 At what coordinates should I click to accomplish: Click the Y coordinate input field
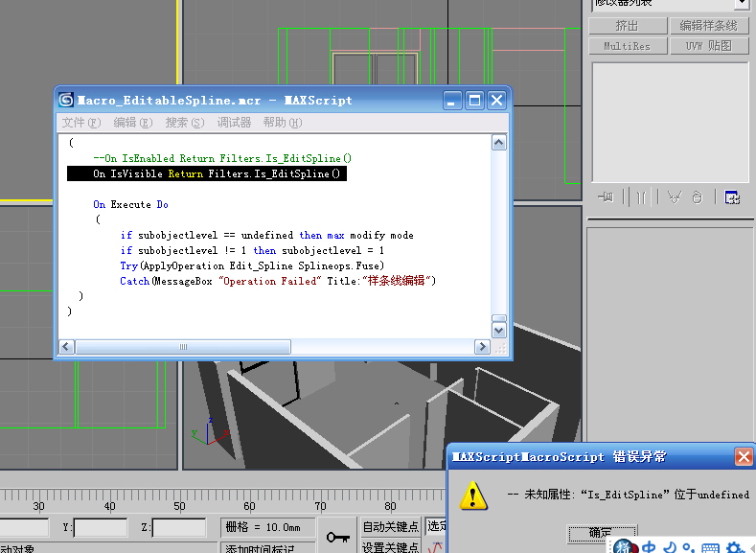coord(101,527)
